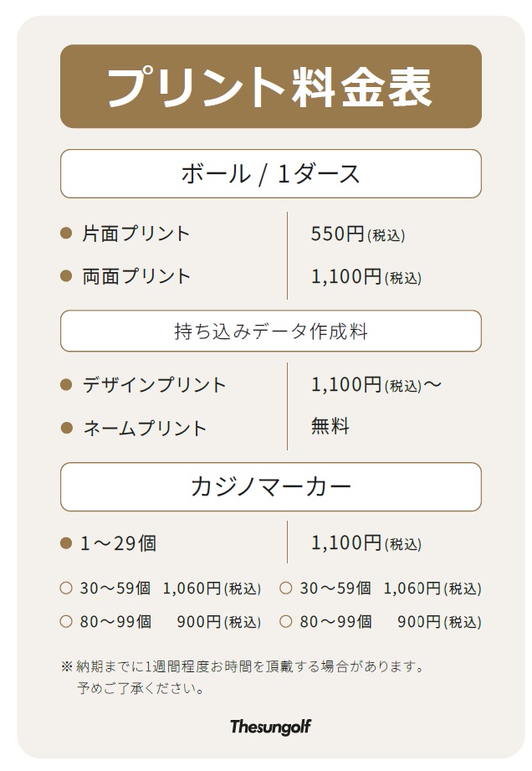Select the left-column 80〜99個 radio circle
The image size is (532, 771).
pos(66,622)
